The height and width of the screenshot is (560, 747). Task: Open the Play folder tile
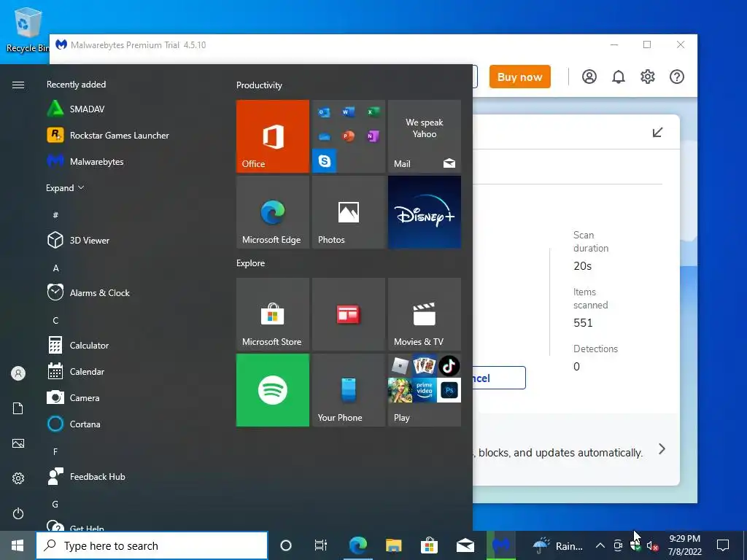(425, 390)
